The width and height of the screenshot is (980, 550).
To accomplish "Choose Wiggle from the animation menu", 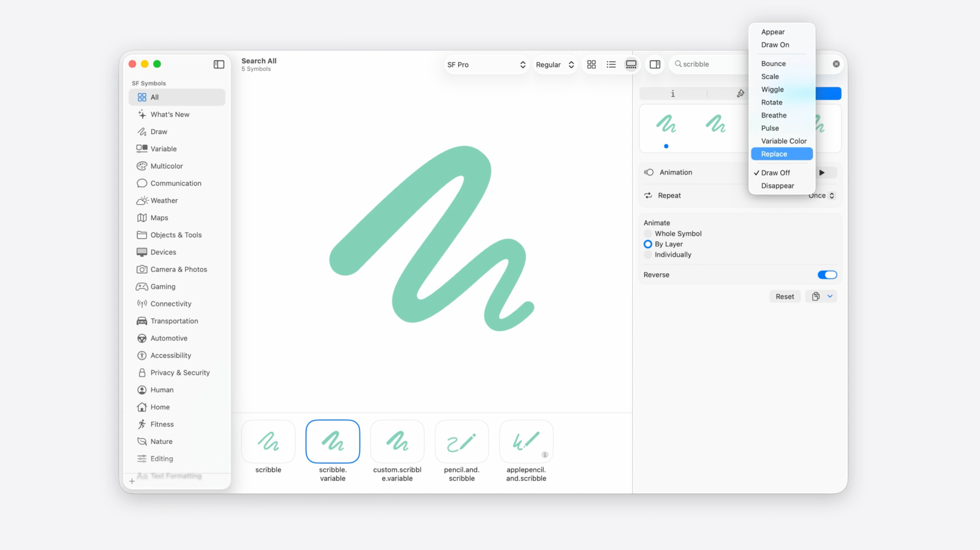I will pos(772,89).
